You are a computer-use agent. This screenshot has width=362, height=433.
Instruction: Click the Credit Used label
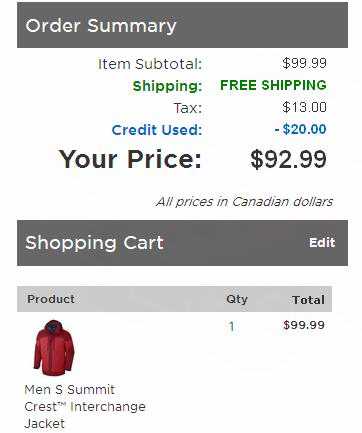(x=157, y=130)
